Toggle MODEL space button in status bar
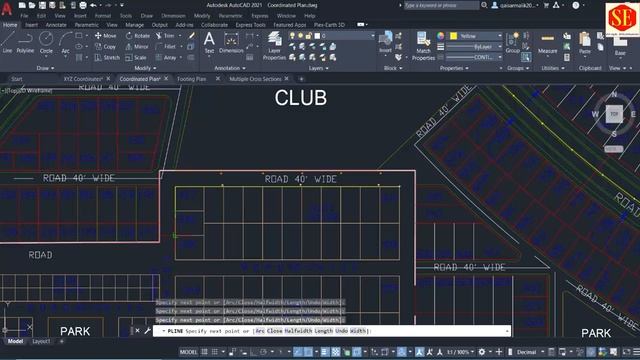Screen dimensions: 640x360 point(188,352)
